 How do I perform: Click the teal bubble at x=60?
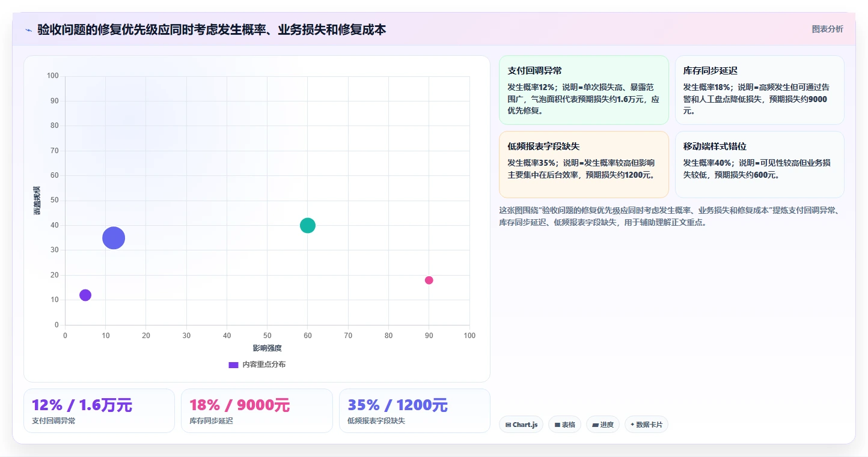(x=308, y=225)
